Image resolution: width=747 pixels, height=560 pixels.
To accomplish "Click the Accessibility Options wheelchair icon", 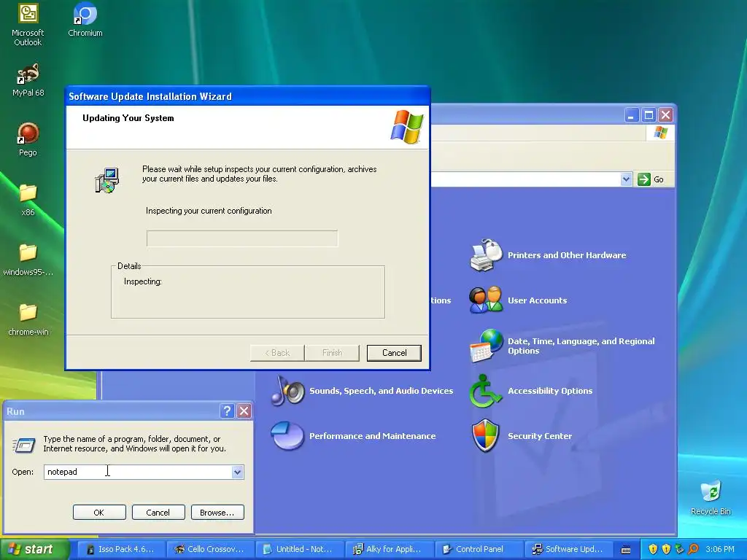I will click(485, 391).
